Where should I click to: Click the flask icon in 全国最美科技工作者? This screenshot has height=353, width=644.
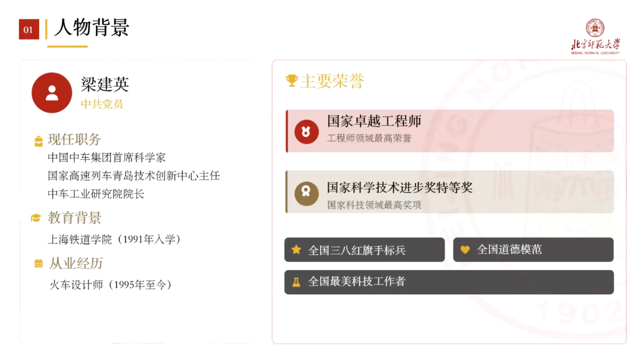pos(296,282)
